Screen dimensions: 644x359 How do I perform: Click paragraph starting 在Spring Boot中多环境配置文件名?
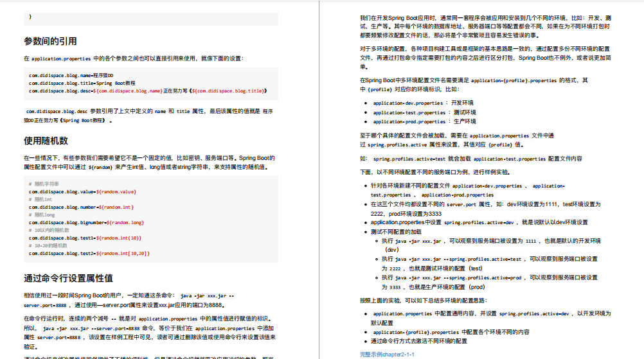point(474,85)
